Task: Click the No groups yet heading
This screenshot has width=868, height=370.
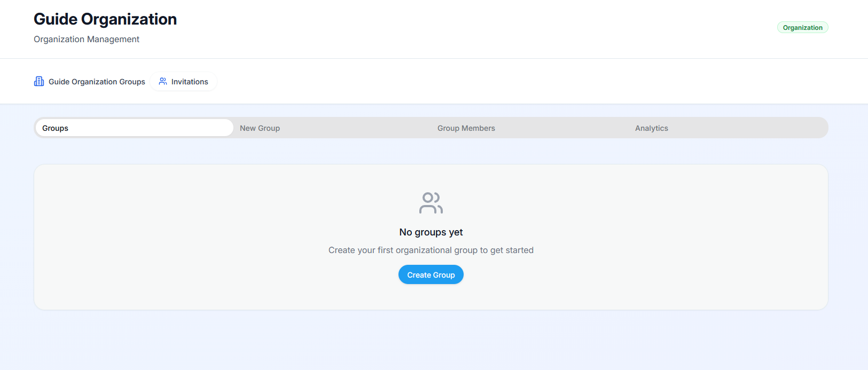Action: click(x=431, y=232)
